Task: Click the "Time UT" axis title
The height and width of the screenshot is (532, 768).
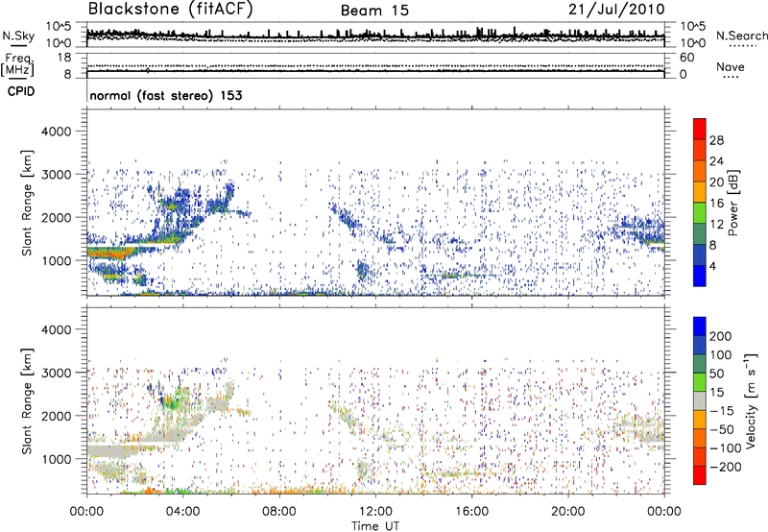Action: coord(375,526)
